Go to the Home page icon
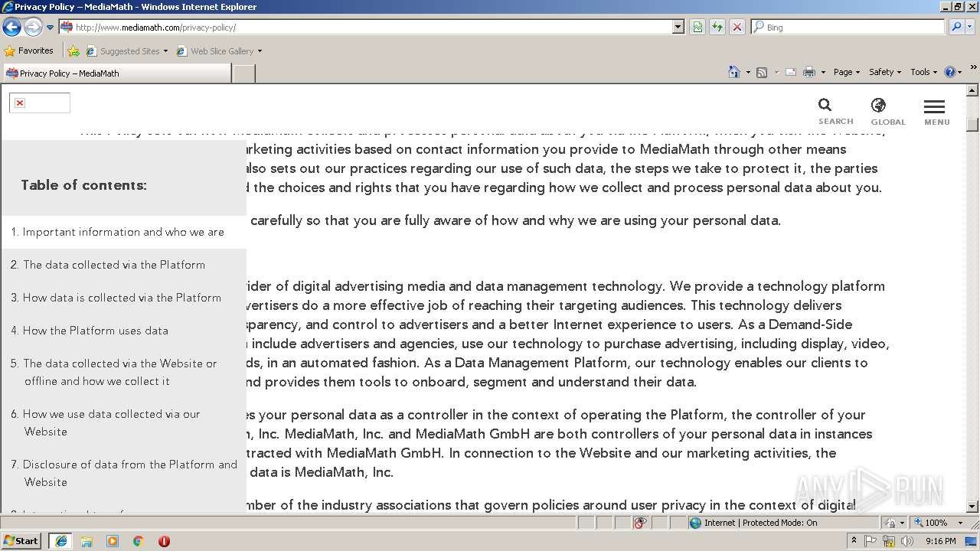The height and width of the screenshot is (551, 980). pyautogui.click(x=733, y=72)
